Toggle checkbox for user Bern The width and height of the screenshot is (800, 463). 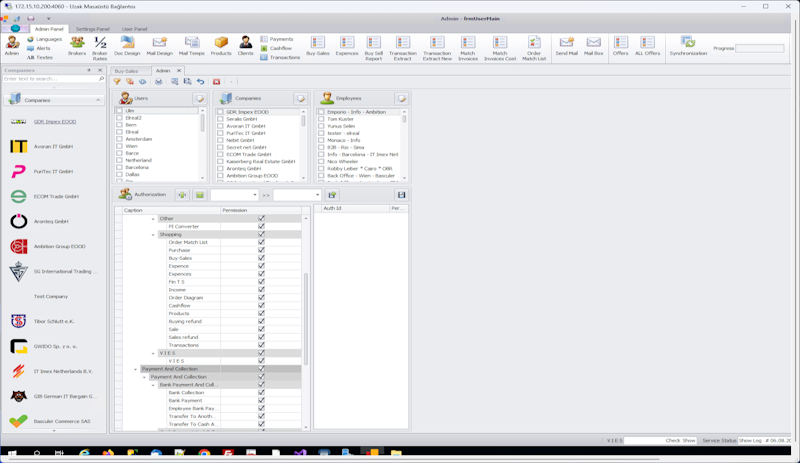(x=119, y=125)
